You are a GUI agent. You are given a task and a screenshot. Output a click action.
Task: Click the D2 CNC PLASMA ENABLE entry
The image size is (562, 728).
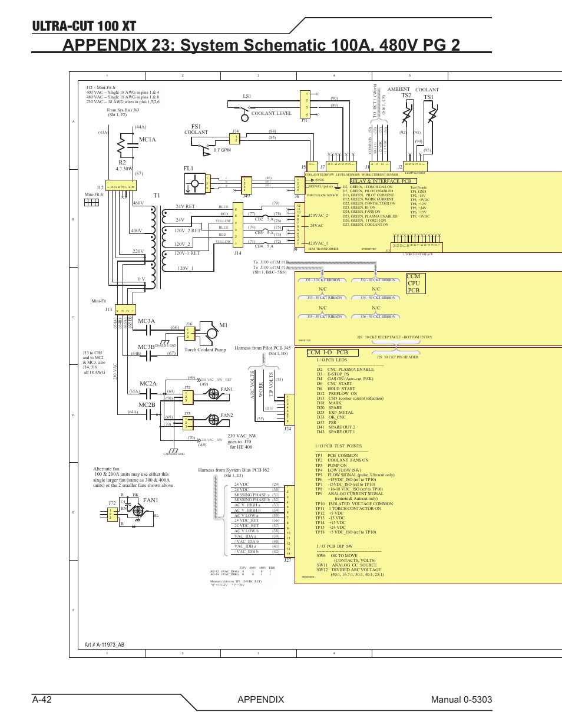(x=345, y=370)
